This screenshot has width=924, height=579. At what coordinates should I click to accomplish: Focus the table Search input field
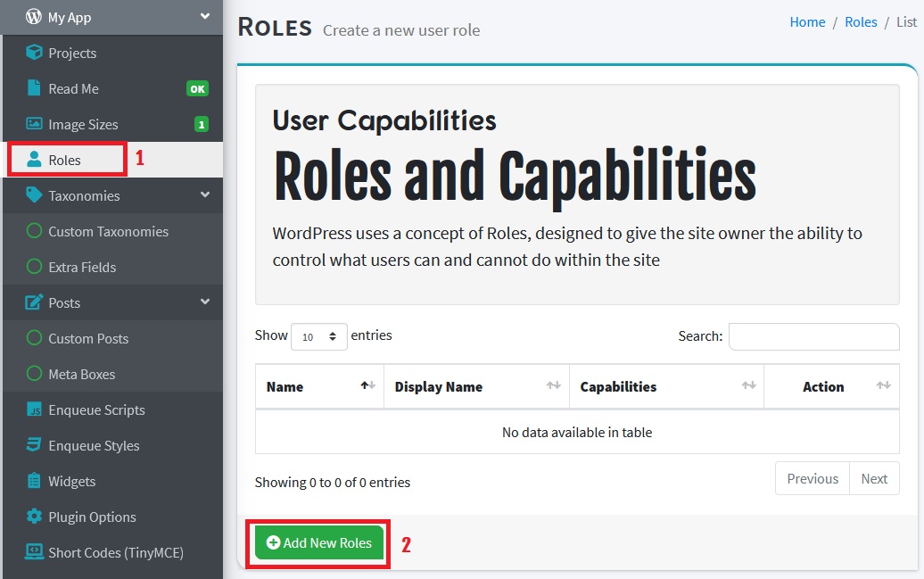tap(813, 336)
